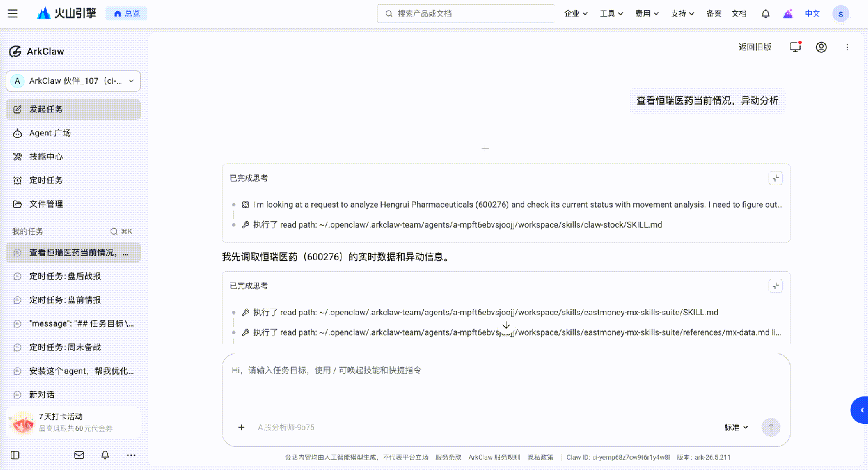Switch language via 中文

[812, 13]
